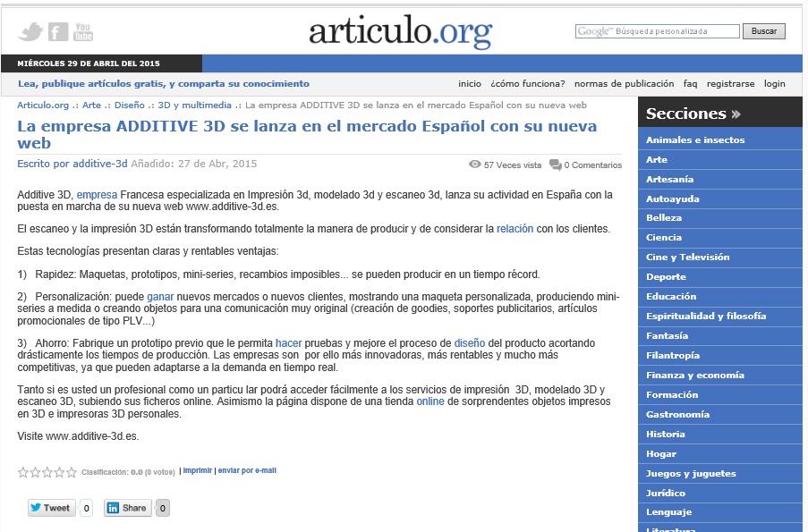Click the eye icon beside 57 Veces vista

[474, 165]
